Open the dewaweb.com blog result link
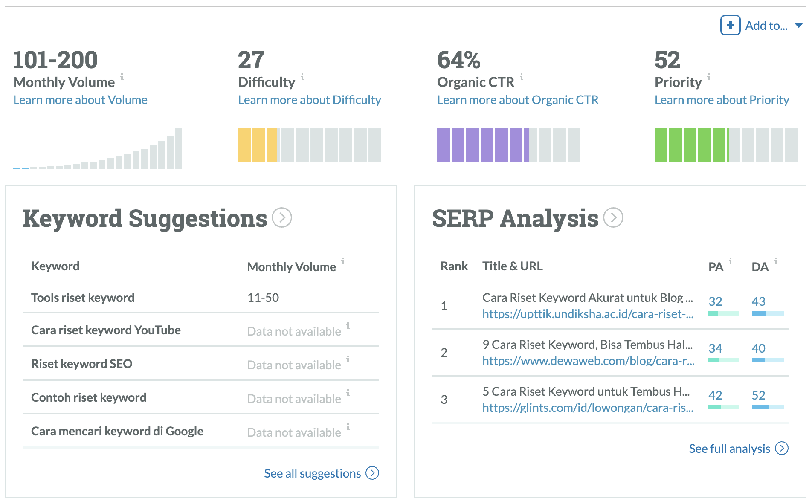 point(588,361)
